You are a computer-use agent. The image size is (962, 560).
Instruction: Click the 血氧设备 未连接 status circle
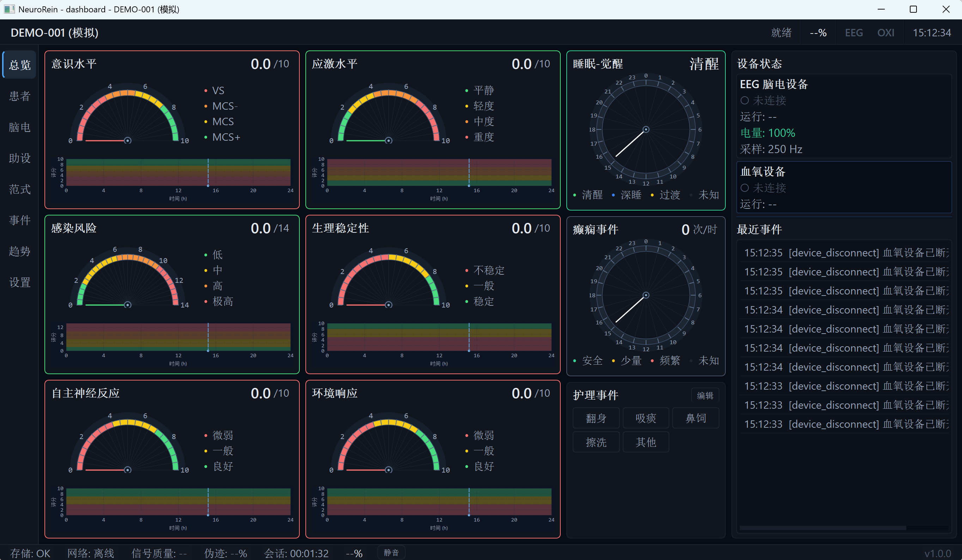(744, 188)
